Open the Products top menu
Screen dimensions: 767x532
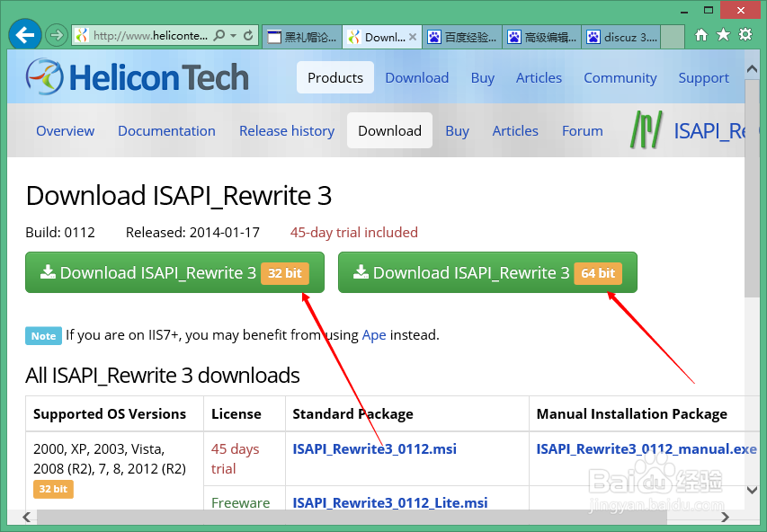335,78
